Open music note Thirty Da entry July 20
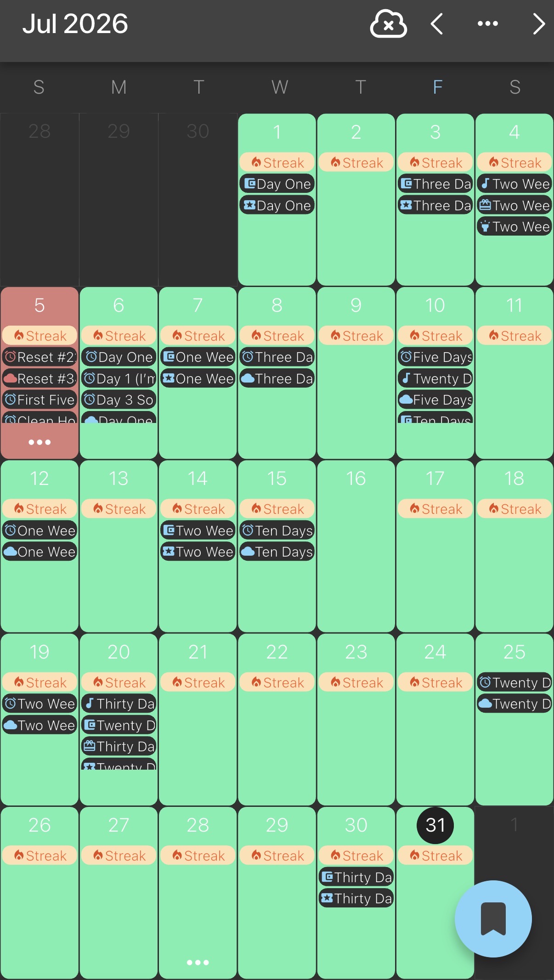Screen dimensions: 554x980 [119, 704]
